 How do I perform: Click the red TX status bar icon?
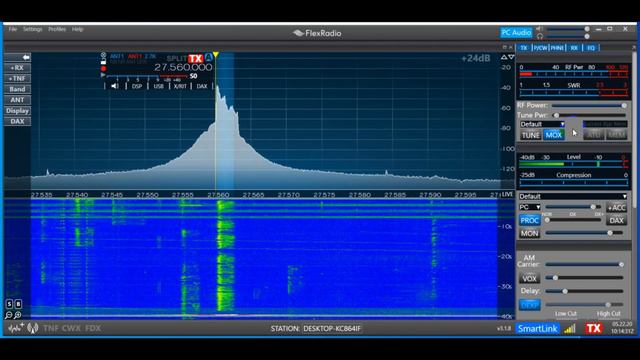point(593,329)
